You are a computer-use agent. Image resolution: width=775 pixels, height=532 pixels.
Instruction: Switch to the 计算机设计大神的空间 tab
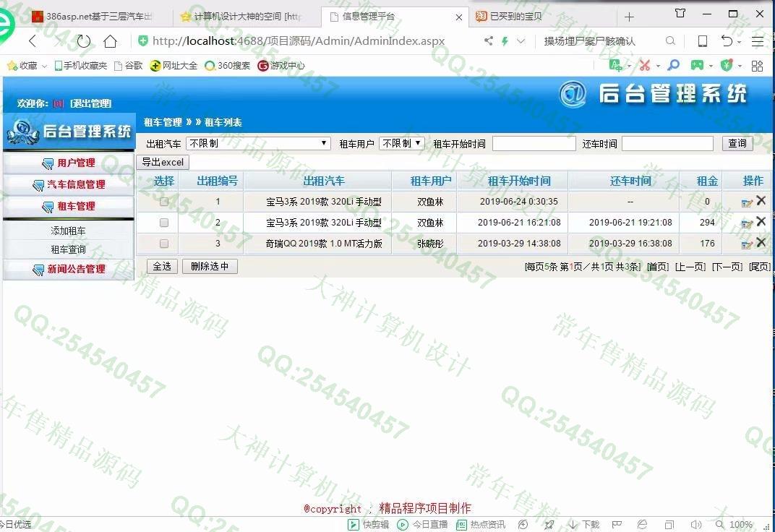click(246, 17)
